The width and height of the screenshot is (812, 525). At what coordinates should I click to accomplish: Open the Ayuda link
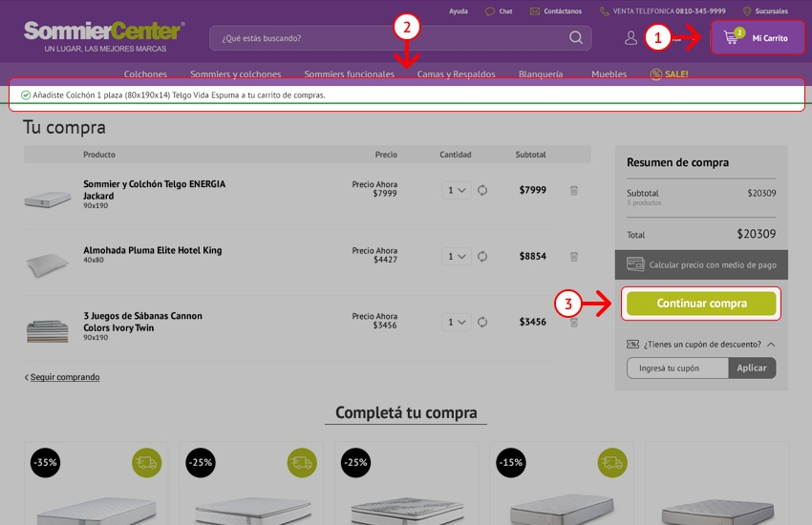coord(459,10)
